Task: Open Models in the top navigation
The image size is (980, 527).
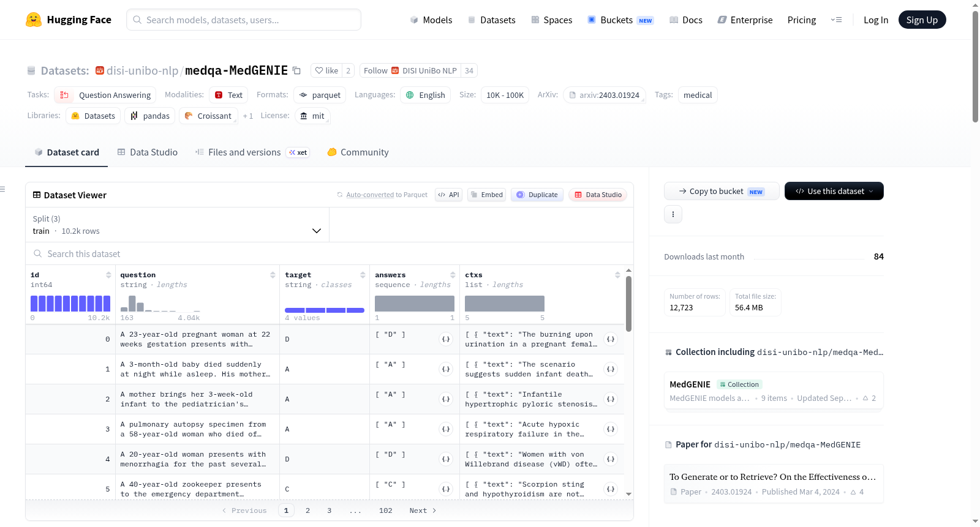Action: click(x=431, y=20)
